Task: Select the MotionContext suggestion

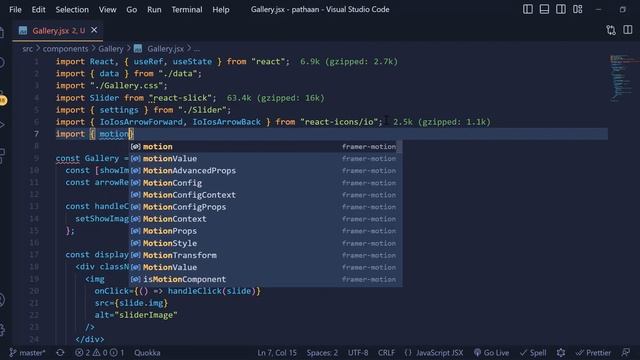Action: (263, 219)
